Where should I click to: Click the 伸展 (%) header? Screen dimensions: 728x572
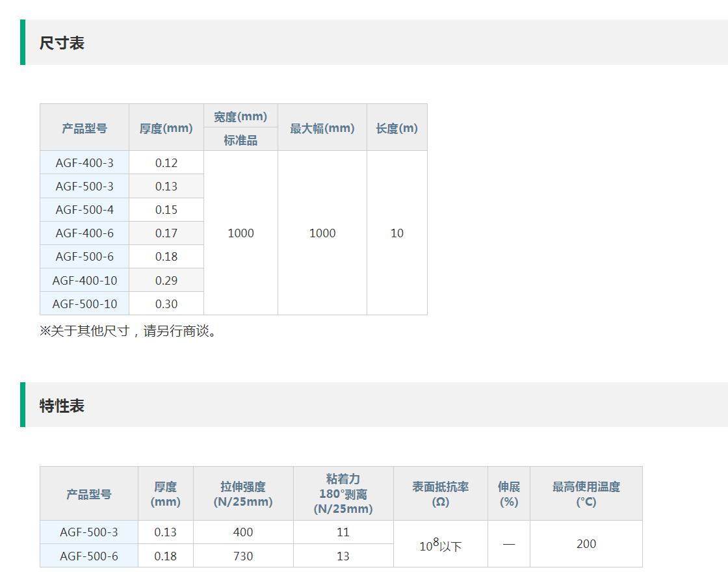[x=509, y=494]
